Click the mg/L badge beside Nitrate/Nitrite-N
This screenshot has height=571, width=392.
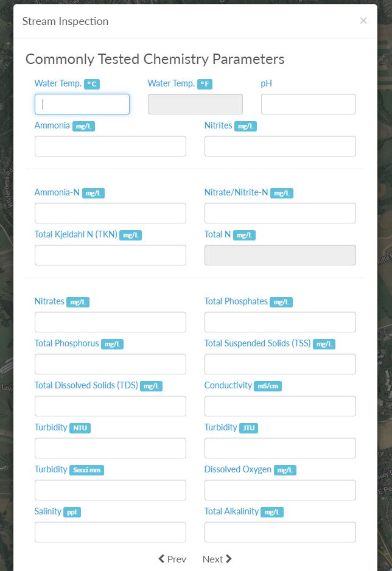click(282, 194)
